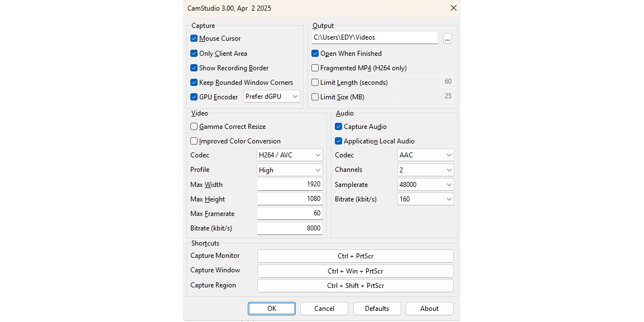
Task: Check Improved Color Conversion
Action: (194, 141)
